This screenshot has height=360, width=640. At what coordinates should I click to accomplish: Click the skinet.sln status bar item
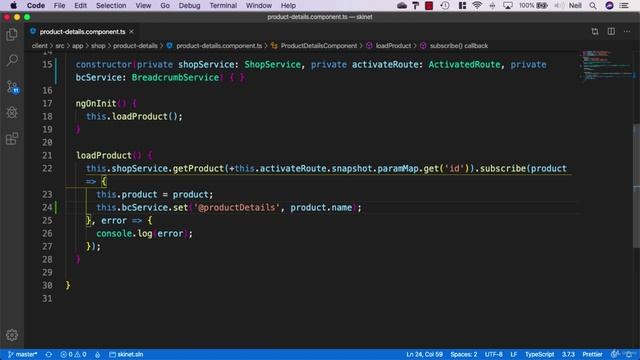(126, 354)
